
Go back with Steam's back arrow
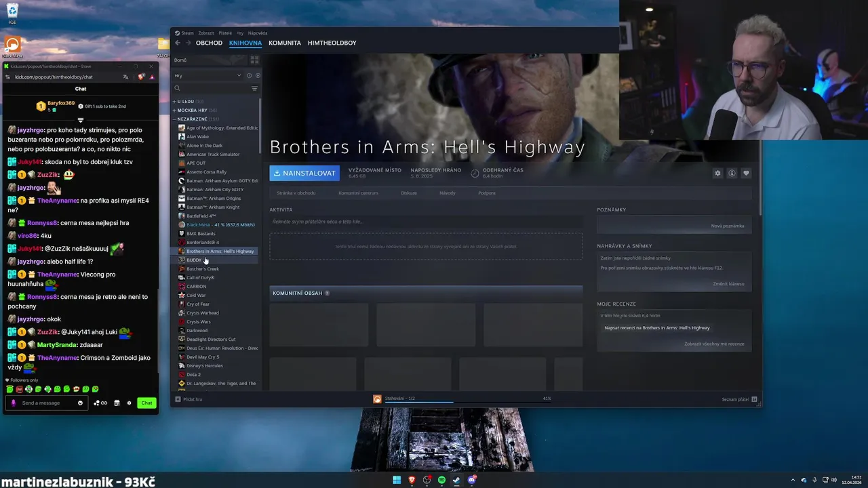[x=178, y=43]
